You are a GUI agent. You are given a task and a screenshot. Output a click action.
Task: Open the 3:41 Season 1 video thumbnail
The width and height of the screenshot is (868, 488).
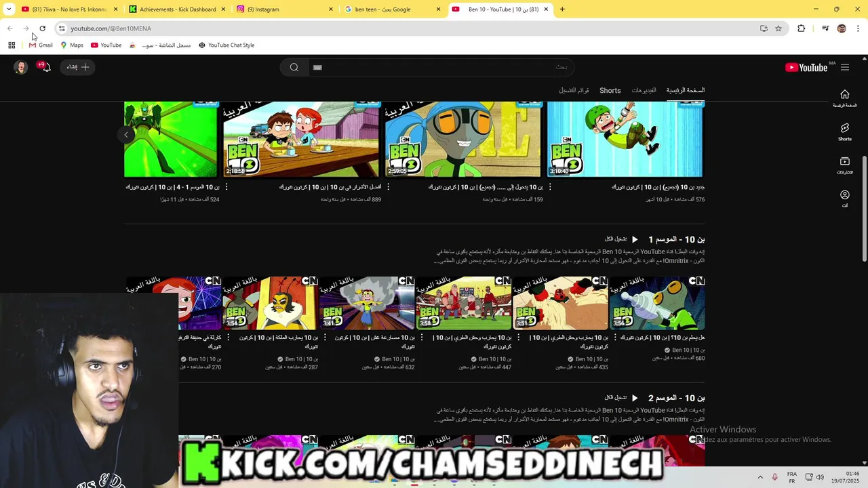click(x=367, y=303)
